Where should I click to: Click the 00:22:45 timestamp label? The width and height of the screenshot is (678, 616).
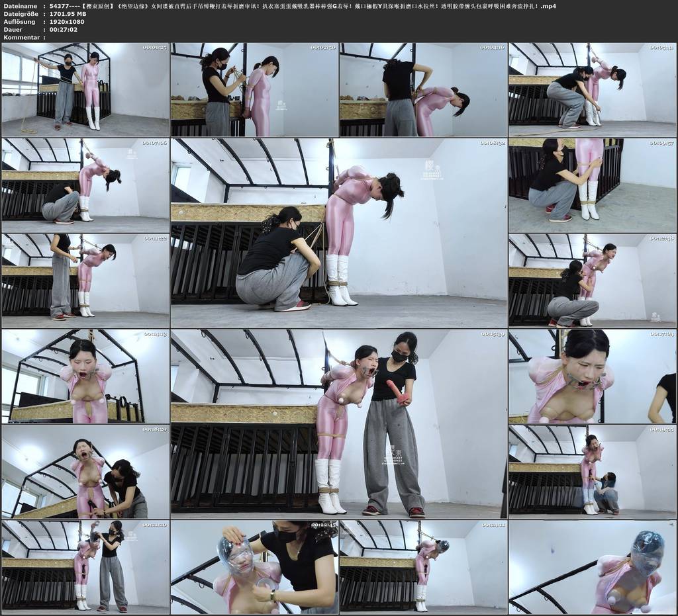[x=323, y=525]
